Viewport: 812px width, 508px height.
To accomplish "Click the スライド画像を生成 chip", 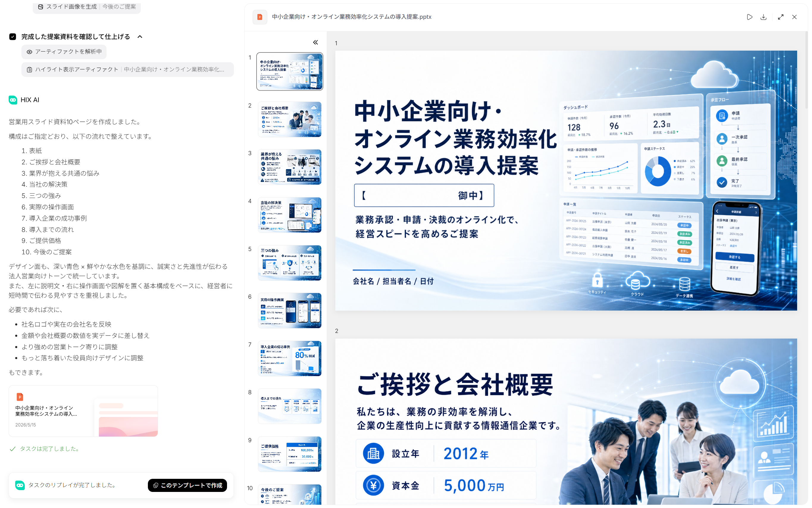I will 87,7.
